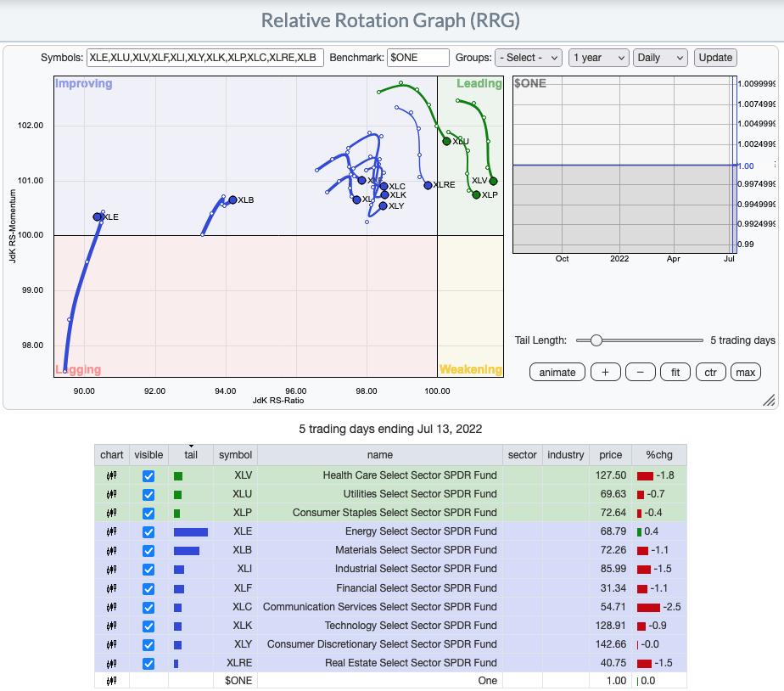Click the XLE blue tail color bar
This screenshot has width=784, height=691.
point(191,532)
